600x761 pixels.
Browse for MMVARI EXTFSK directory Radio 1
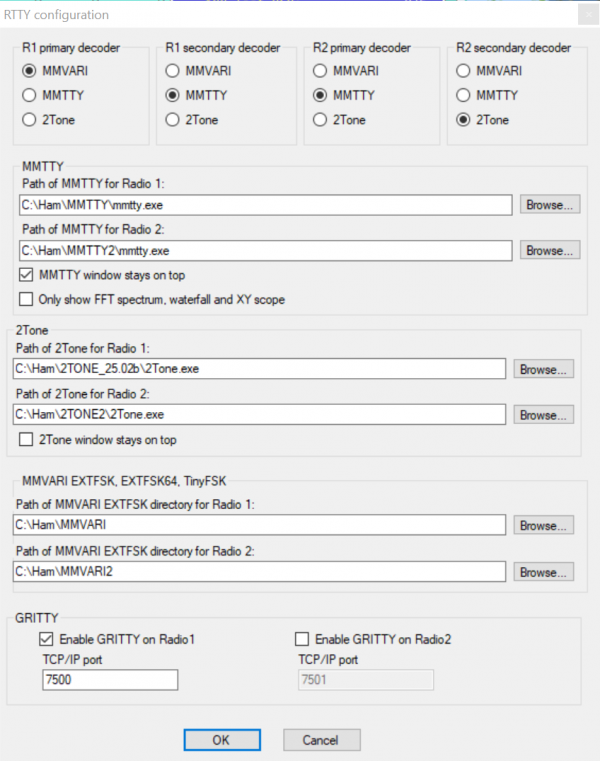[x=543, y=525]
